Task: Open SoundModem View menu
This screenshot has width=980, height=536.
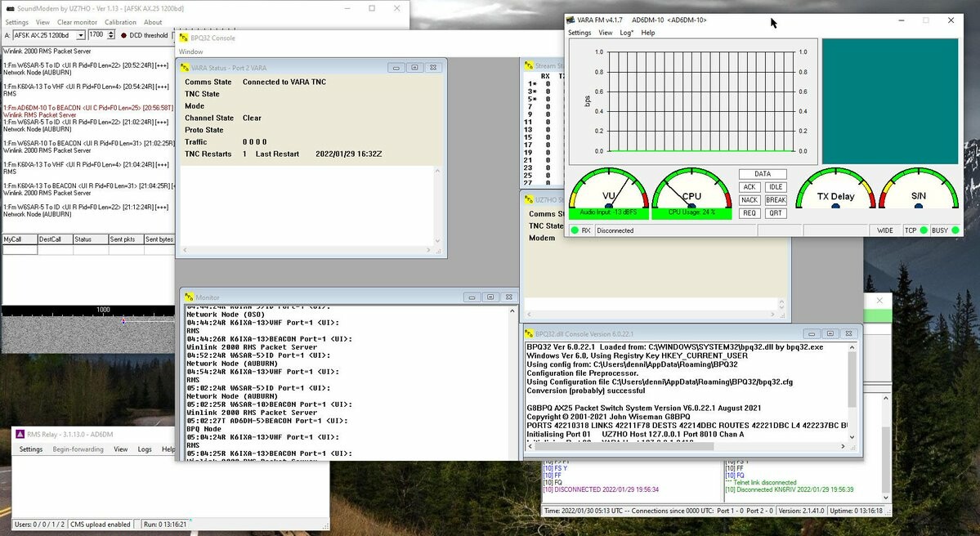Action: (x=43, y=23)
